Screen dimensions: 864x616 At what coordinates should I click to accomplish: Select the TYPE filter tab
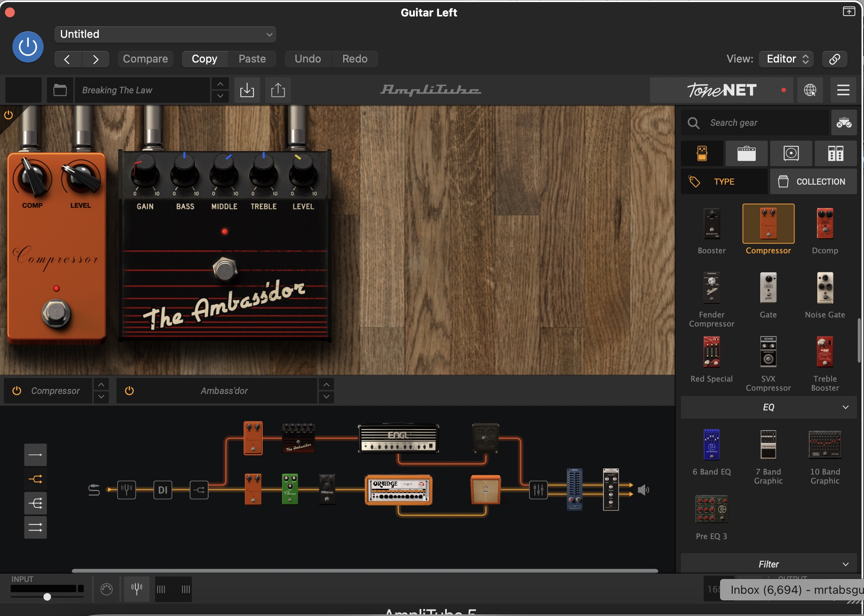click(724, 181)
